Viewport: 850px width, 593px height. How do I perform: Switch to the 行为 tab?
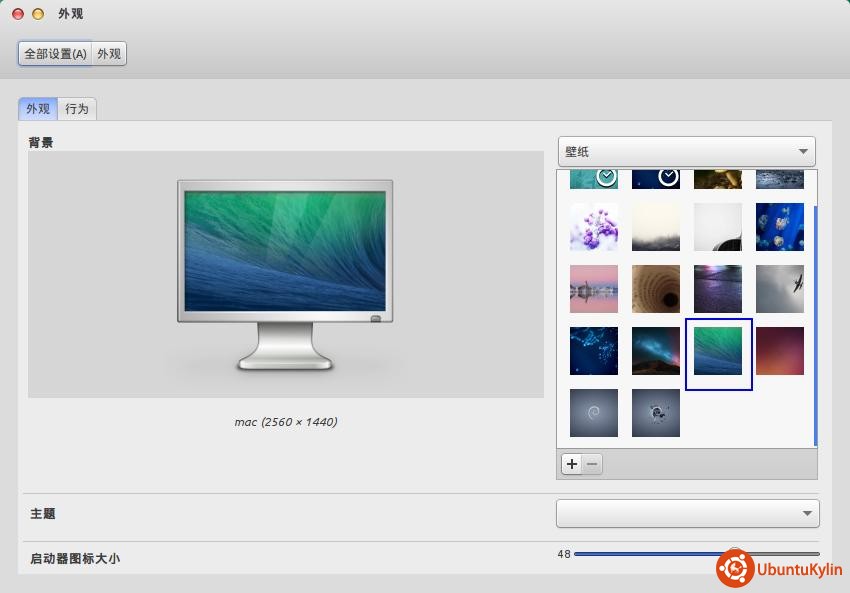click(77, 109)
